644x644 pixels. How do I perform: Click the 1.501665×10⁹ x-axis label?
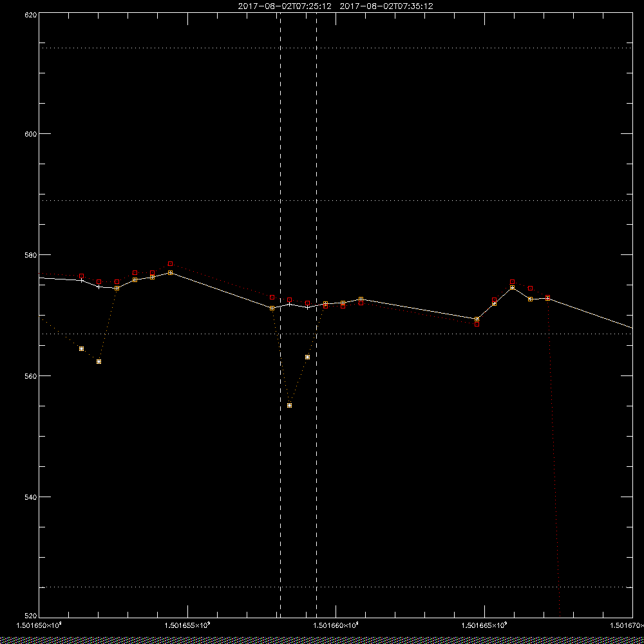click(484, 625)
